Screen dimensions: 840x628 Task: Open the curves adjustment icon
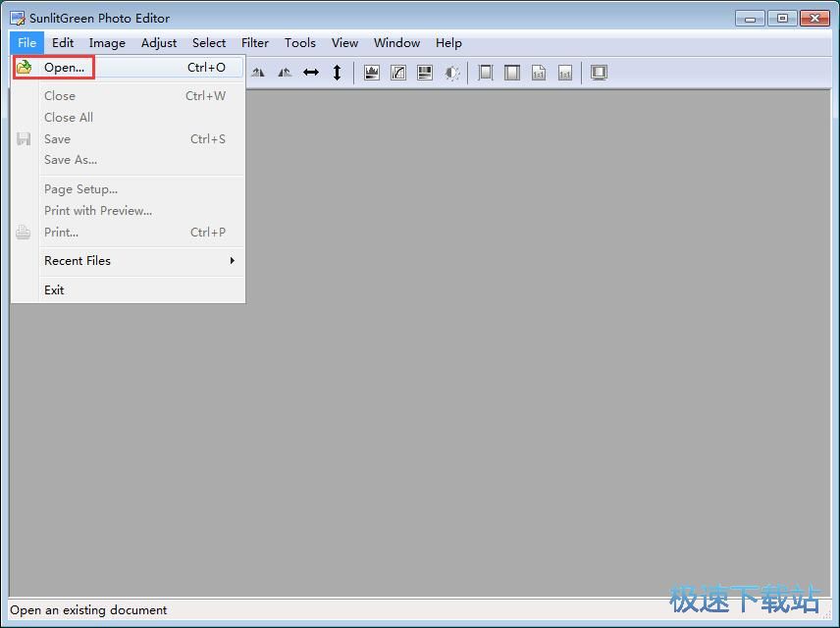point(398,73)
